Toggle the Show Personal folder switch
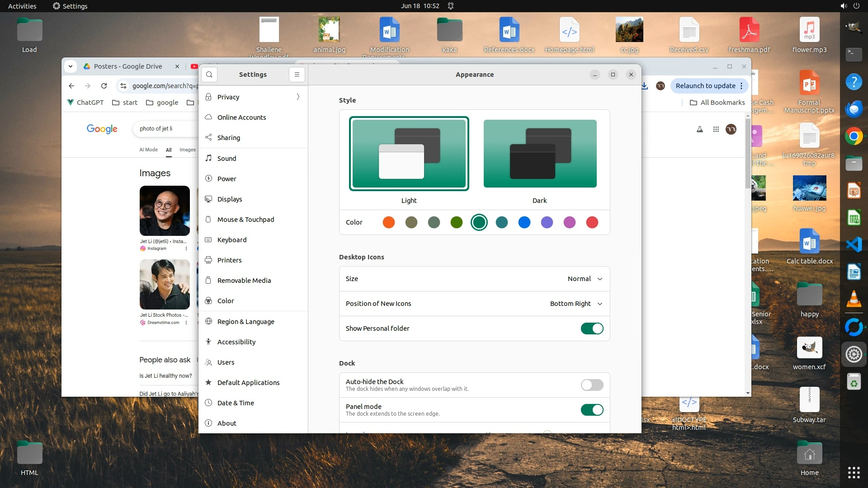The image size is (868, 488). click(592, 328)
